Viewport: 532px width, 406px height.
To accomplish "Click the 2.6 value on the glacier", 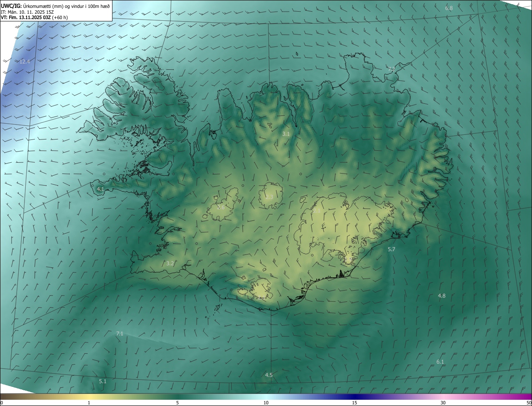I will (221, 207).
